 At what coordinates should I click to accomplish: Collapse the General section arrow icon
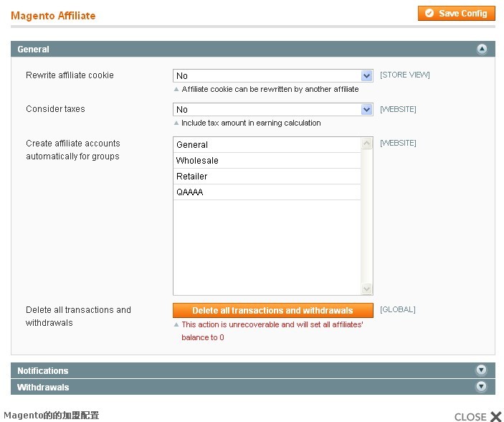pyautogui.click(x=482, y=49)
